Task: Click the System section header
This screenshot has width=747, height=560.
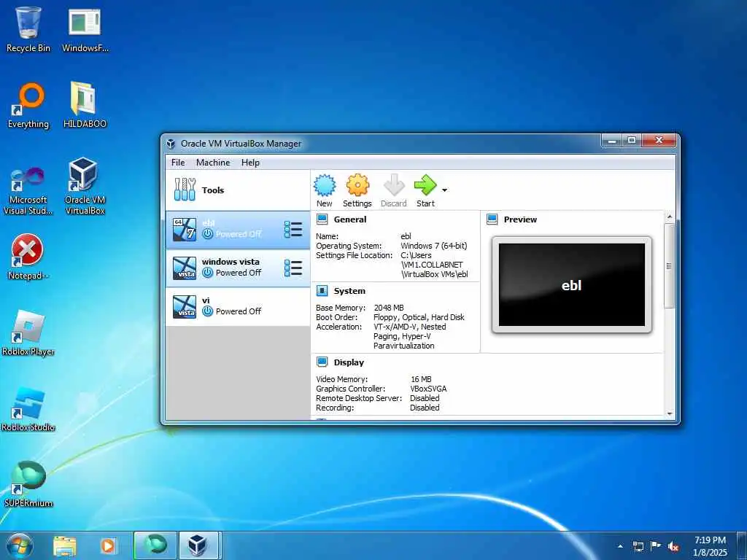Action: tap(349, 291)
